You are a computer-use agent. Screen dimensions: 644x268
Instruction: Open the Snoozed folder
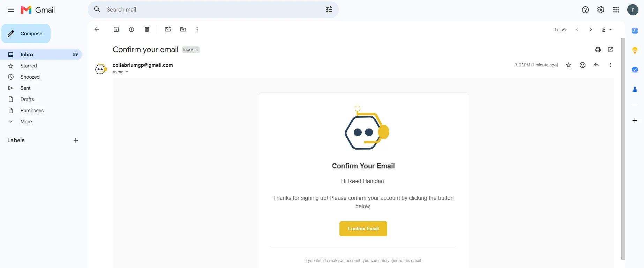click(41, 77)
